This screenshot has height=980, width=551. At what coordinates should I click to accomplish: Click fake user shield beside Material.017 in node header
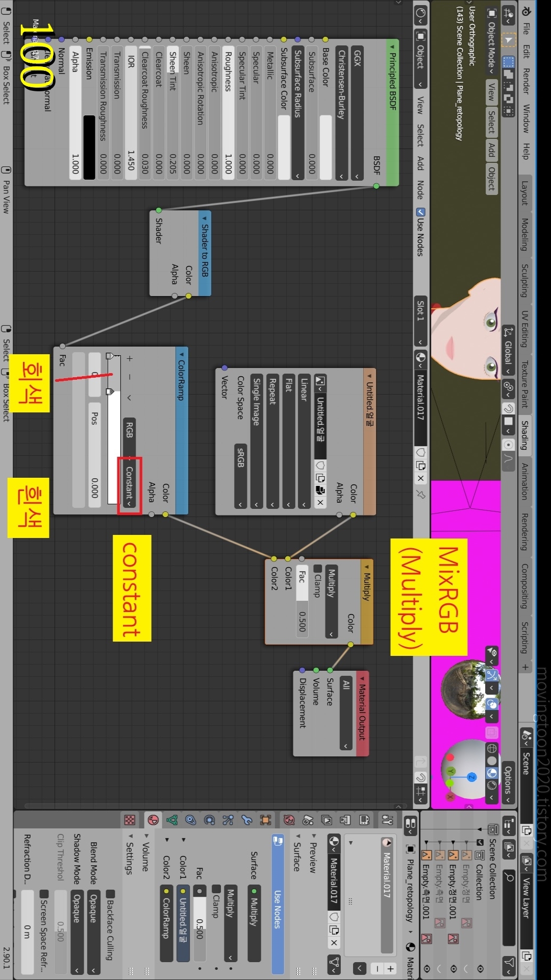420,452
